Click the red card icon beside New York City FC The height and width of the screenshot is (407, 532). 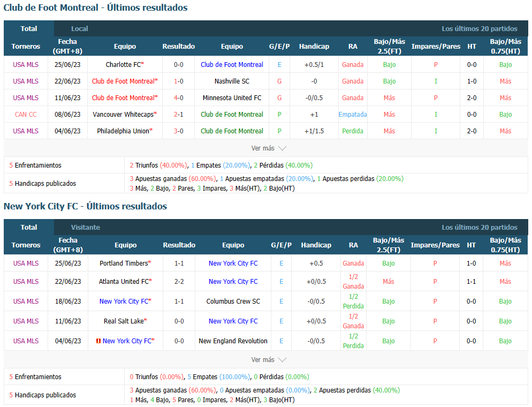[98, 341]
